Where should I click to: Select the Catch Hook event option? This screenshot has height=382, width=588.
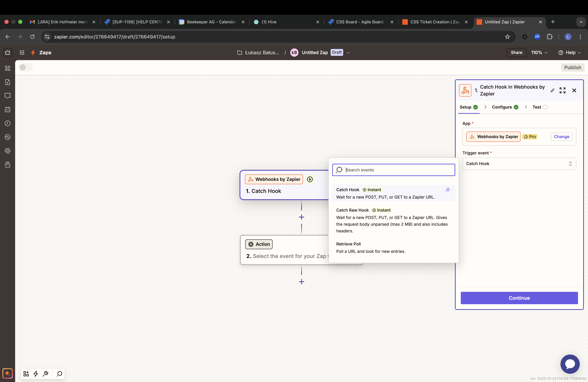(x=394, y=193)
